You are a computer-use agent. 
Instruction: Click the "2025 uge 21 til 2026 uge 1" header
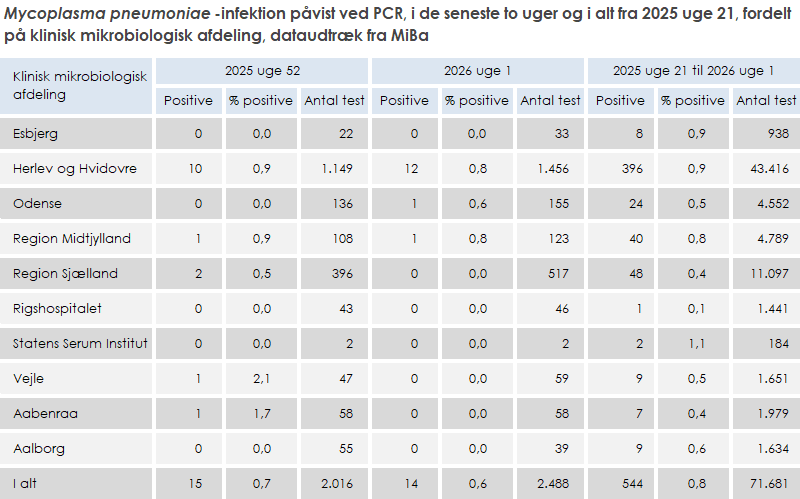(693, 71)
